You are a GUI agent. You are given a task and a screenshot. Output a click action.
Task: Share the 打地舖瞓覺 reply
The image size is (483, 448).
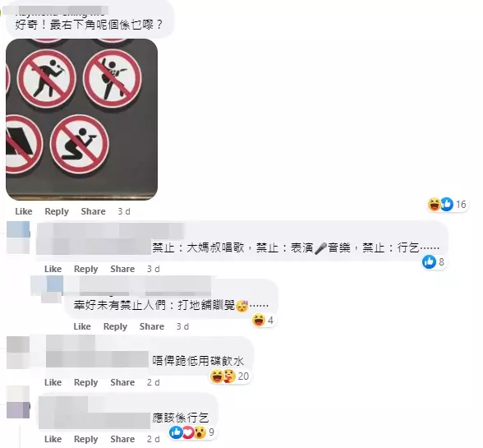(152, 326)
